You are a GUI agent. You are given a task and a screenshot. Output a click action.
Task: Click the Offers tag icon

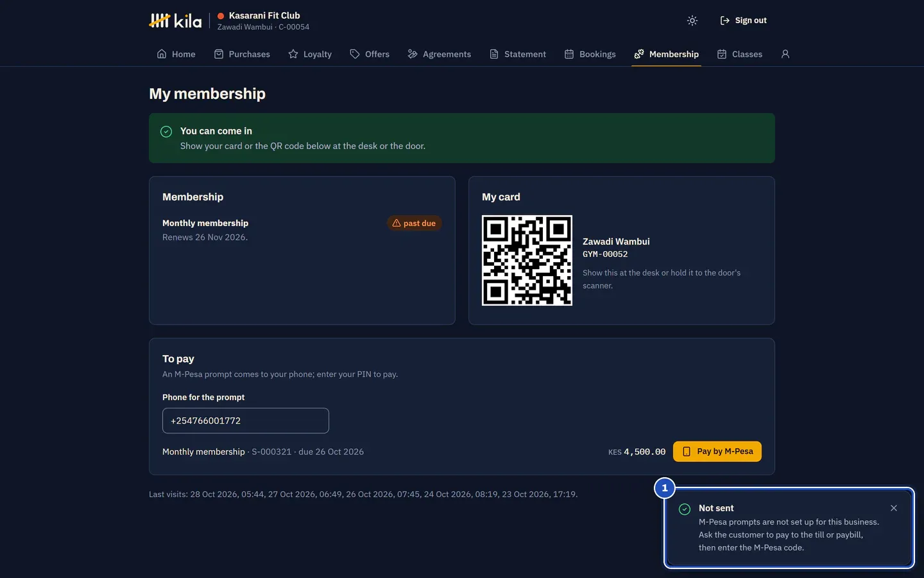355,54
